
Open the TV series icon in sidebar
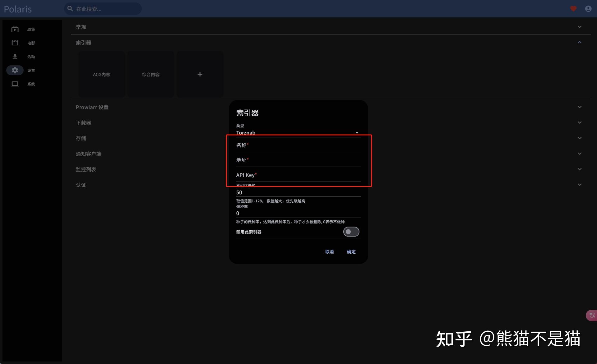[x=15, y=29]
